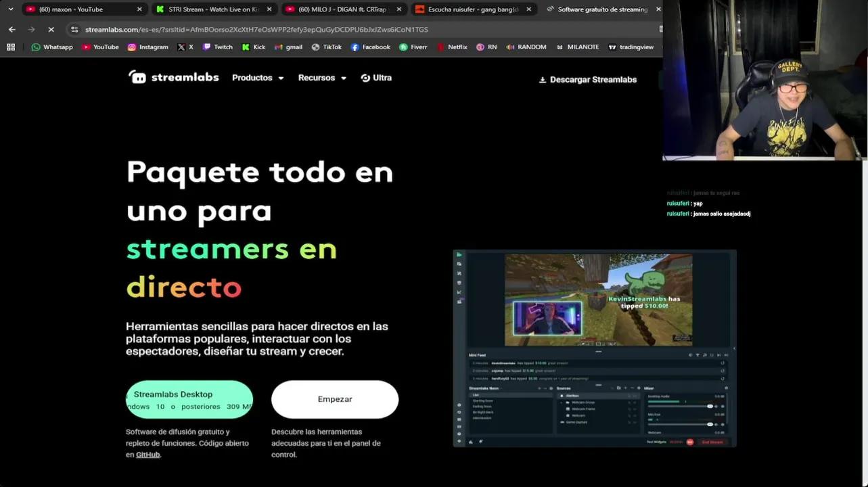
Task: Click the 'Paquete todo en uno para' heading
Action: coord(260,191)
